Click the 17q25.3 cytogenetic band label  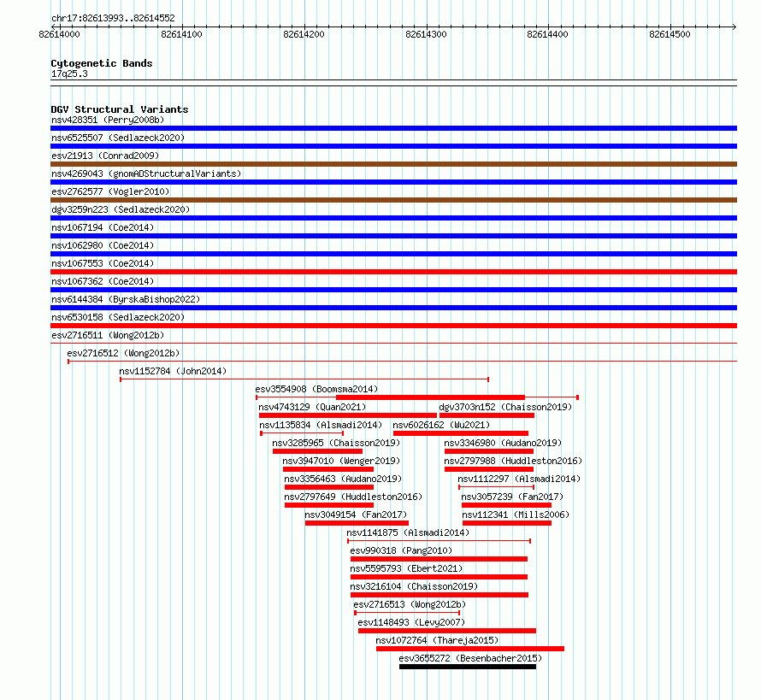(x=69, y=74)
